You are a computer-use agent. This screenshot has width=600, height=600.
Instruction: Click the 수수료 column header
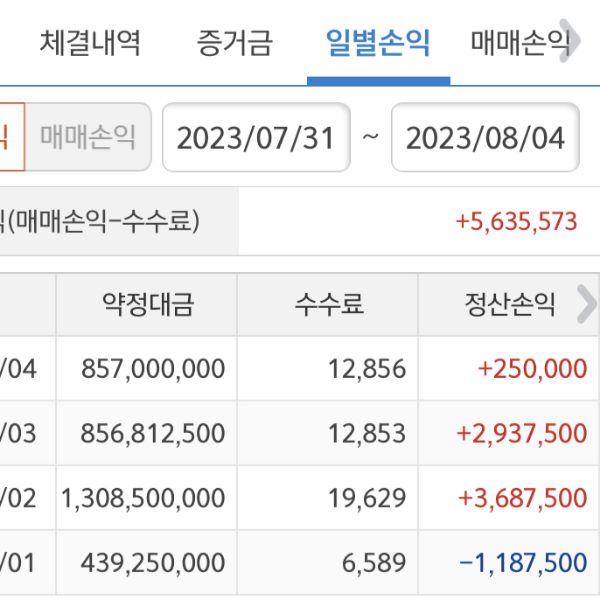[x=327, y=305]
